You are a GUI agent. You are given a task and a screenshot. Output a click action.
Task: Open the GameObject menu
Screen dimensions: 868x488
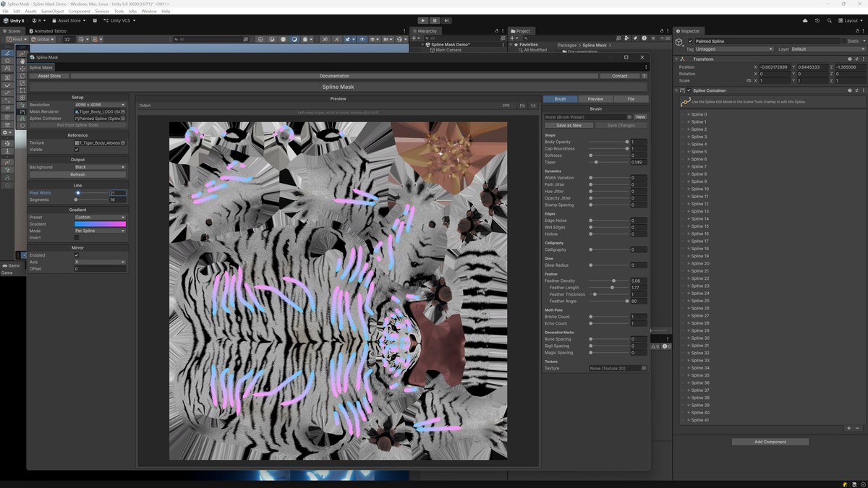click(53, 12)
